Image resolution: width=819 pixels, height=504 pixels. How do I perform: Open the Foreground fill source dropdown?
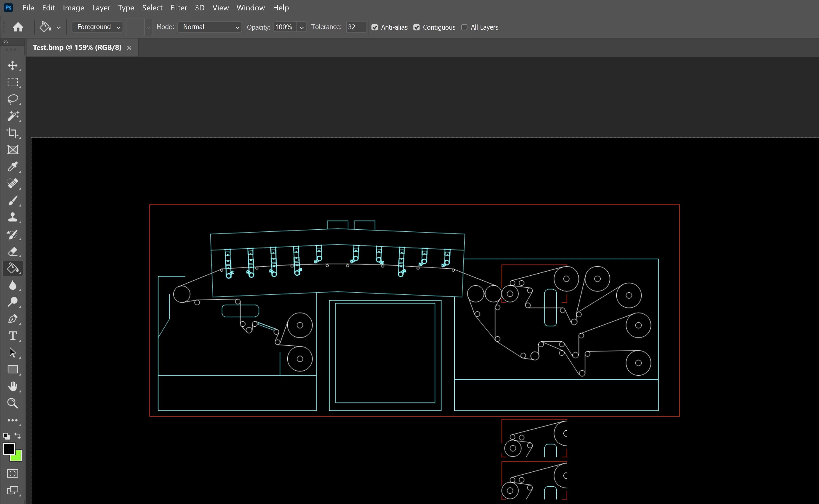[x=97, y=27]
